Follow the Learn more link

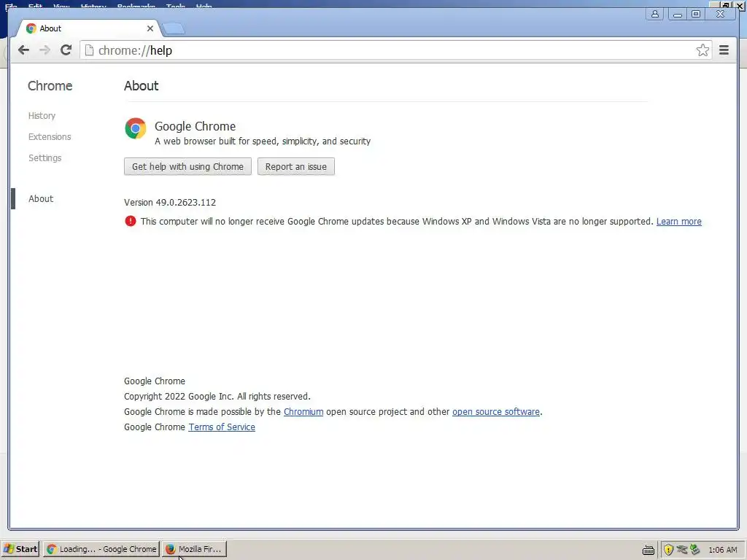tap(679, 222)
